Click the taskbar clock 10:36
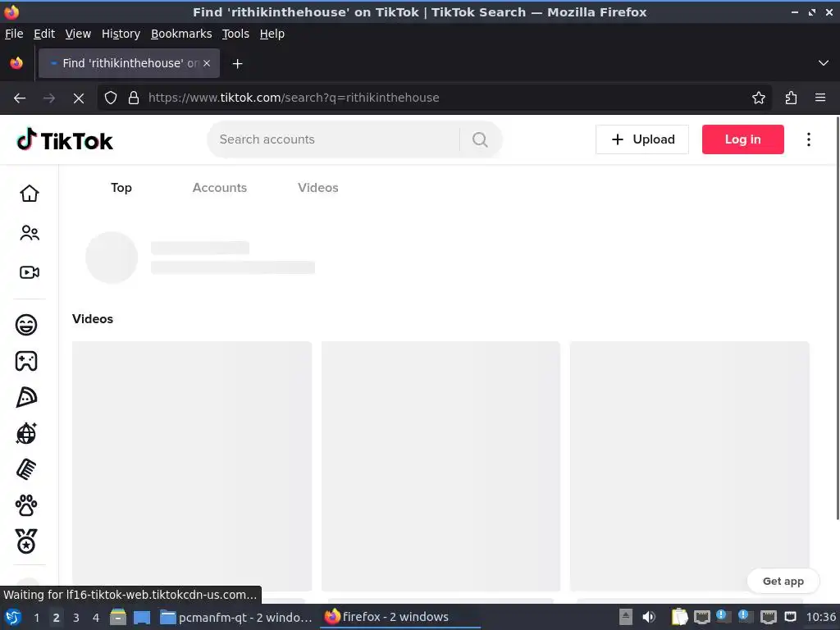Image resolution: width=840 pixels, height=630 pixels. click(820, 617)
